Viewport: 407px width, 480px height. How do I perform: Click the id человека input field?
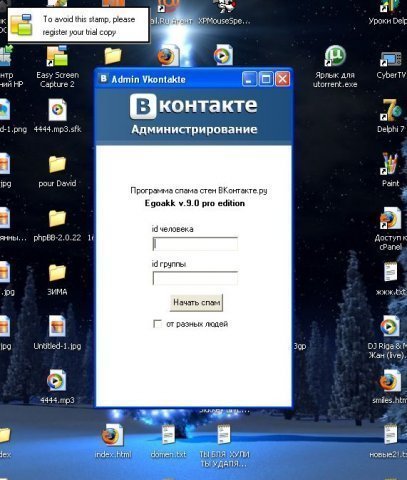pyautogui.click(x=195, y=244)
